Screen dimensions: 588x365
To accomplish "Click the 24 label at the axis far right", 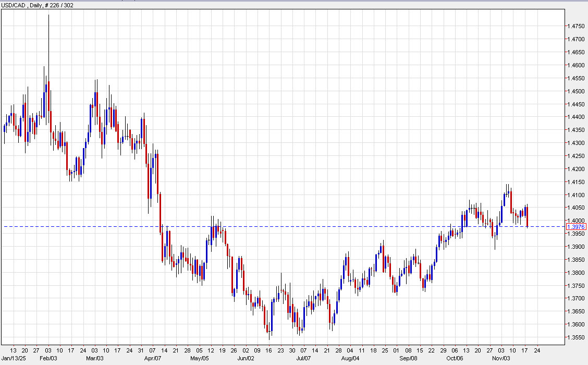I will coord(537,350).
